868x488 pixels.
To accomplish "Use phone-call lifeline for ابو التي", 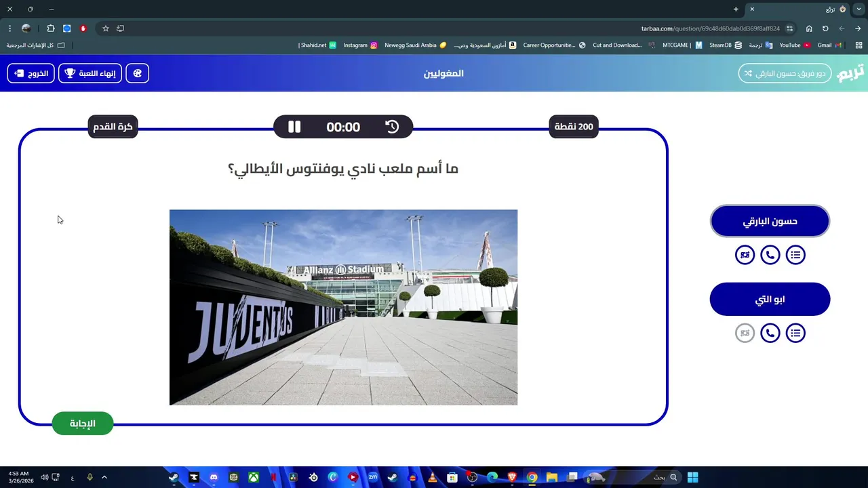I will 770,333.
